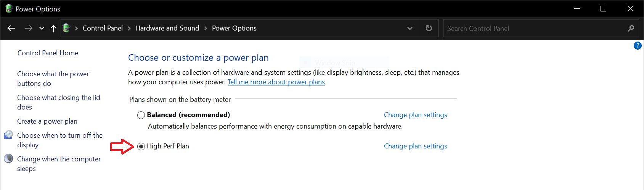Open the recent locations dropdown arrow

click(x=42, y=28)
